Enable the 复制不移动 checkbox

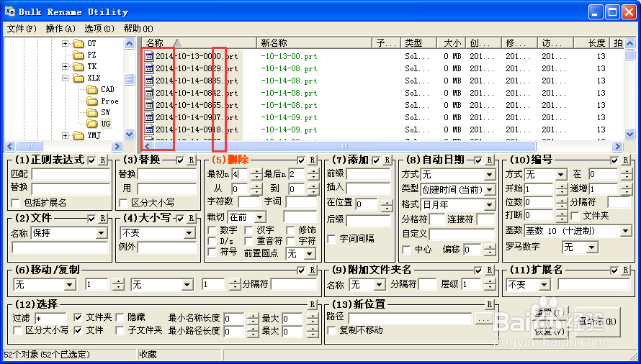tap(332, 330)
